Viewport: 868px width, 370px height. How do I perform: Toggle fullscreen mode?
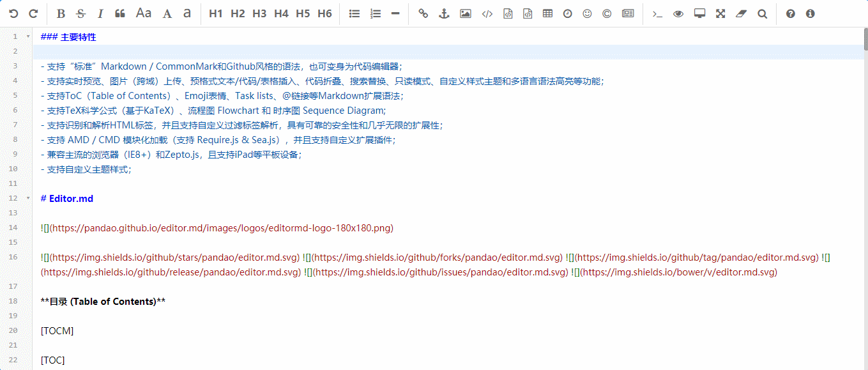coord(720,13)
